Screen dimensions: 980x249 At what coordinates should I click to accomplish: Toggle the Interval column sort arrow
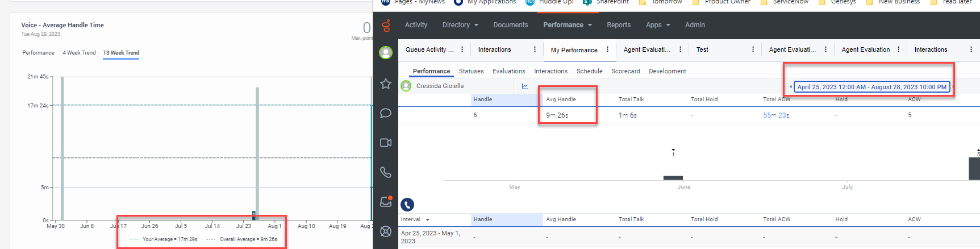coord(428,219)
